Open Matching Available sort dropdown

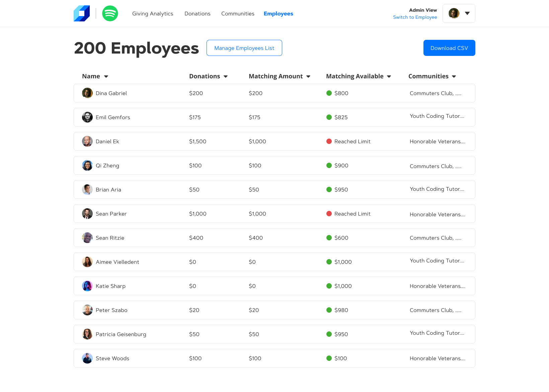pos(389,77)
